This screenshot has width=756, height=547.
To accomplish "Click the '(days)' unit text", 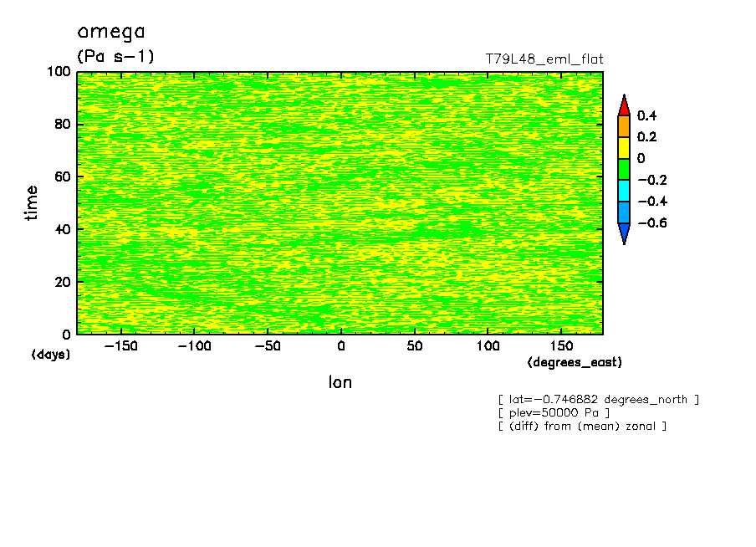I will (x=51, y=355).
